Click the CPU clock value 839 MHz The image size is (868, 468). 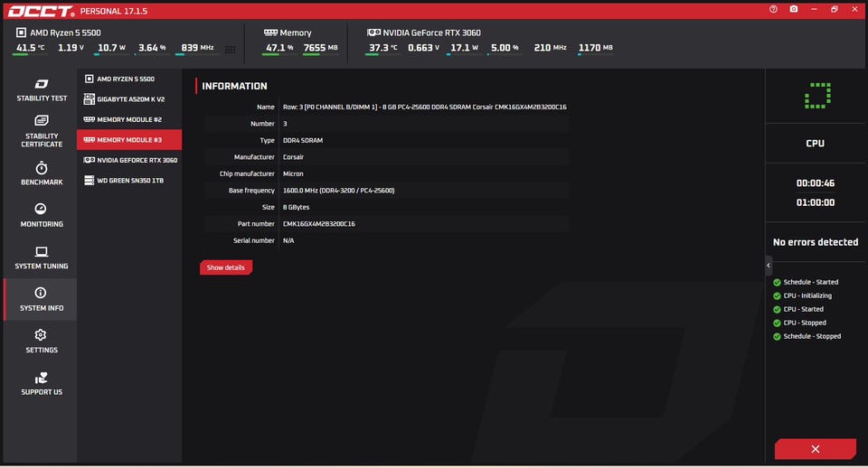pos(197,48)
